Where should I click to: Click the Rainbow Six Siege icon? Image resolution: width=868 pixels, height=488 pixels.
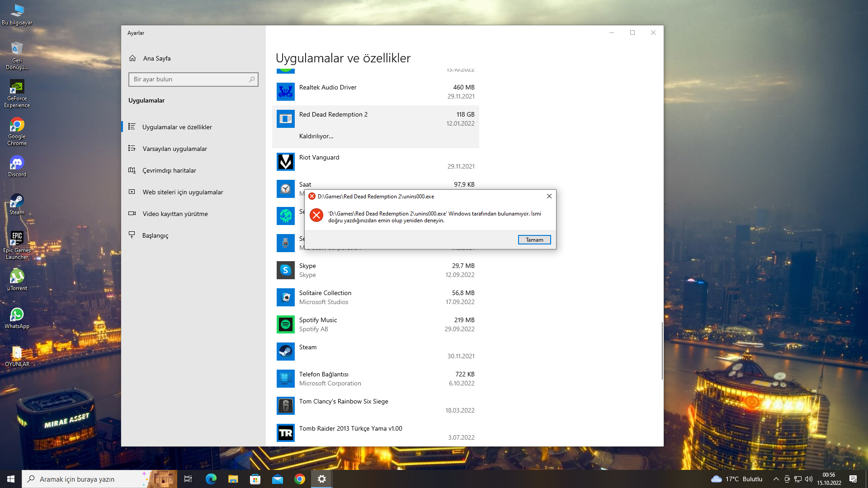tap(286, 406)
